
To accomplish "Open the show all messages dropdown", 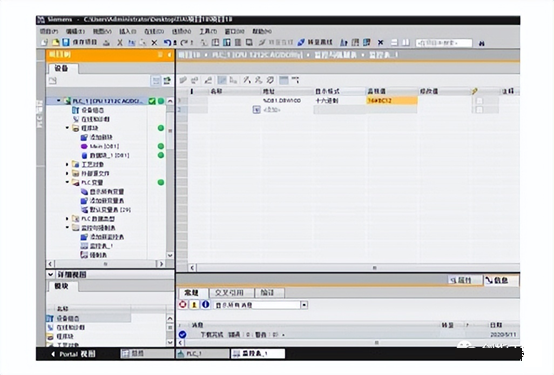I will click(x=304, y=305).
